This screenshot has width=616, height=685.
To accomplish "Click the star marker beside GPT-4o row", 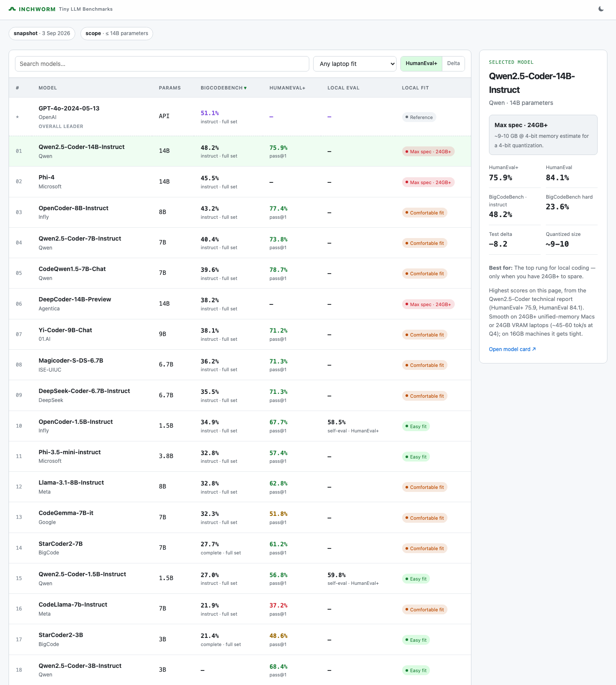I will pyautogui.click(x=18, y=117).
